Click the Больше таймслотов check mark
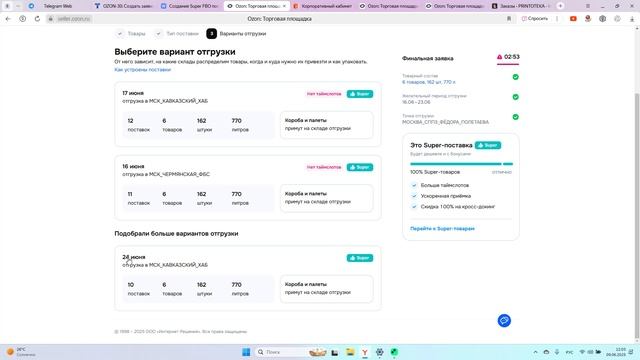 click(414, 185)
